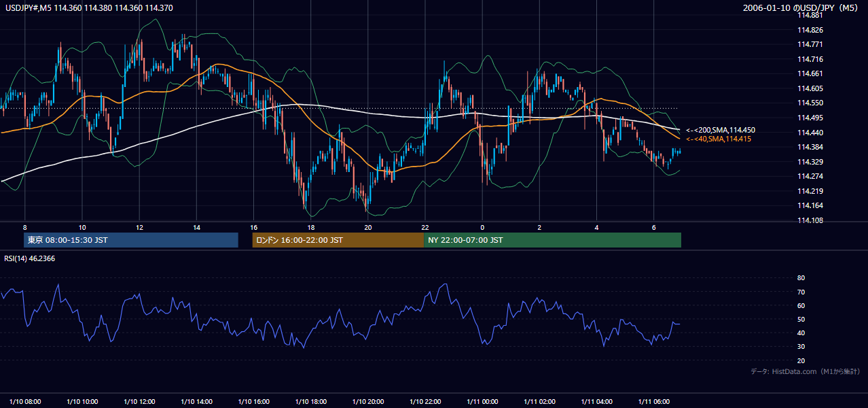Click hour tick 18 under the price chart

coord(310,227)
